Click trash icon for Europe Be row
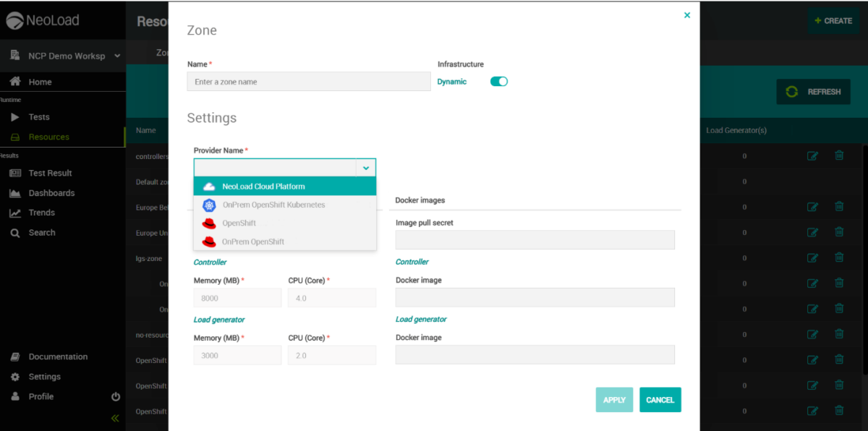The image size is (868, 431). [839, 207]
